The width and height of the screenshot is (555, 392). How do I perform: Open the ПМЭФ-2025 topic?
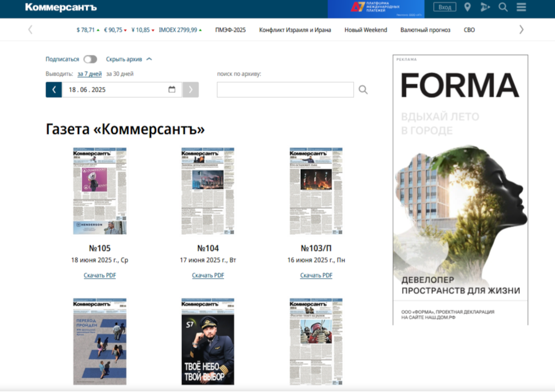click(230, 30)
